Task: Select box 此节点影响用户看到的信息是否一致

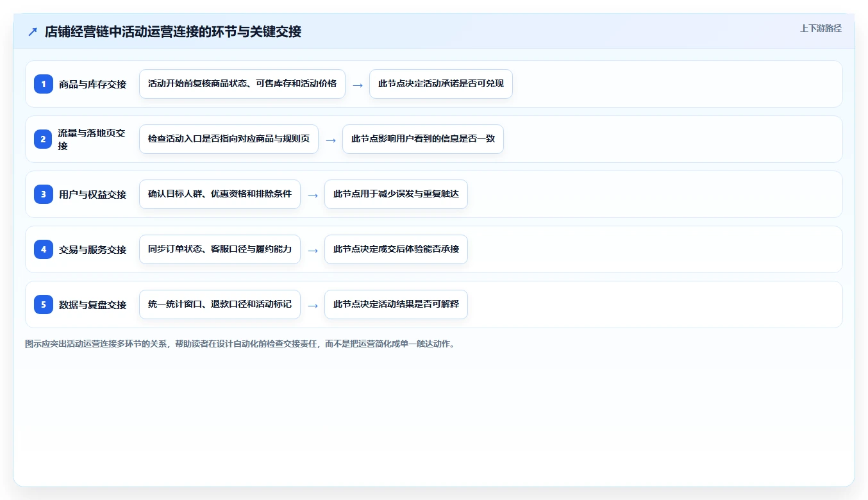Action: pos(423,139)
